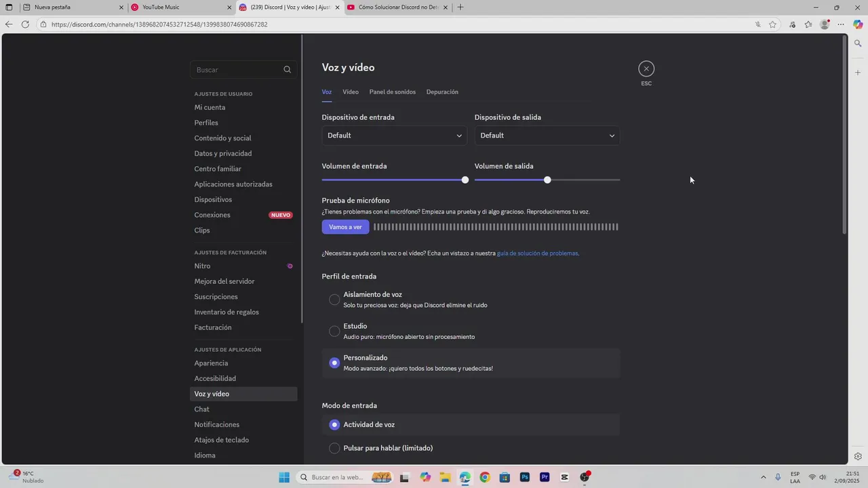
Task: Open guía de solución de problemas link
Action: [x=538, y=253]
